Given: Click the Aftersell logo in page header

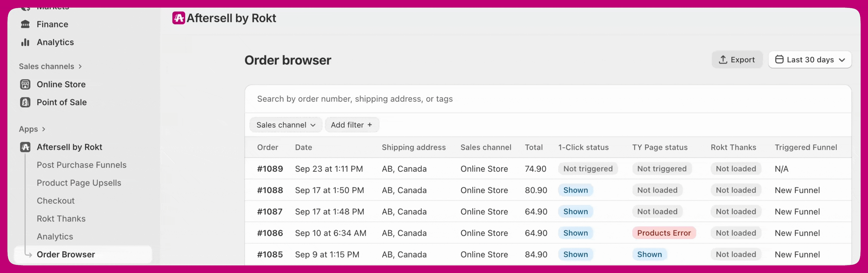Looking at the screenshot, I should pos(179,18).
